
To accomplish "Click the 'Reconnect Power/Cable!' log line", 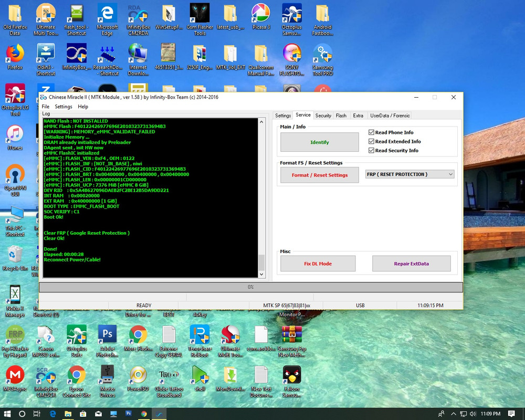I will point(72,259).
